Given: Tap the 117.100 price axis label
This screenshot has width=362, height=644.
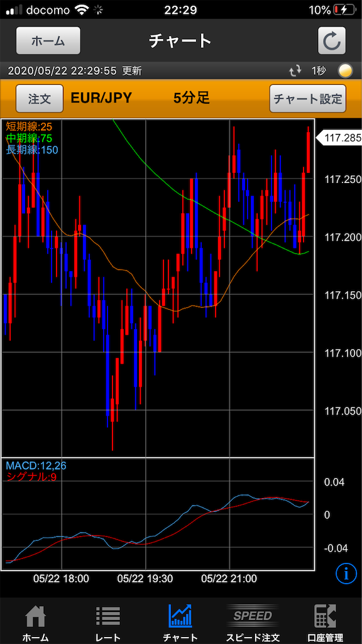Looking at the screenshot, I should coord(343,353).
